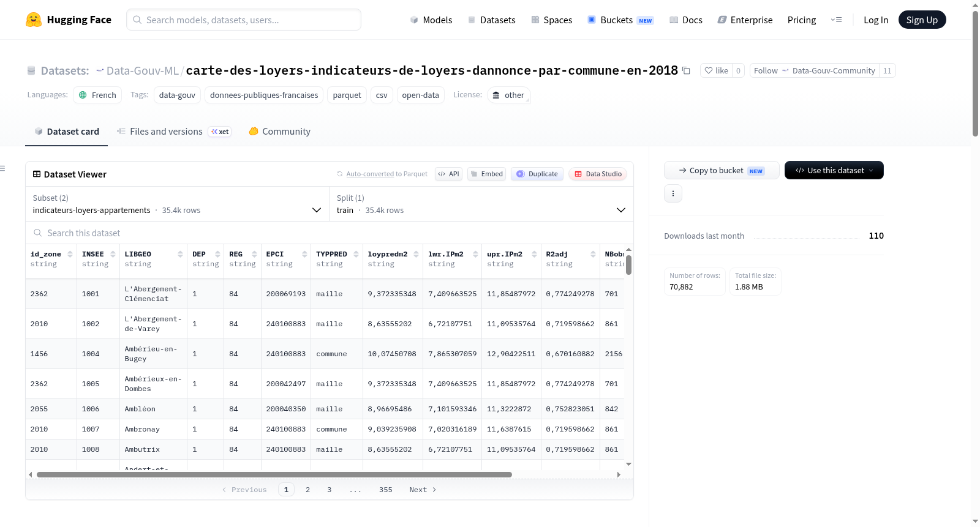Focus the main site search field

pyautogui.click(x=244, y=20)
